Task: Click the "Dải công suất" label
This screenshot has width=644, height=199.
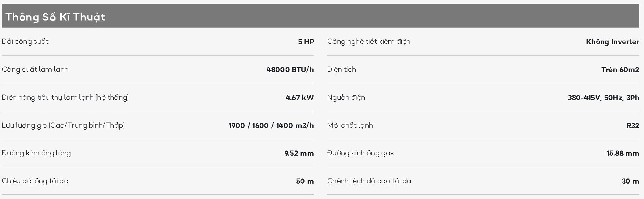Action: point(25,42)
